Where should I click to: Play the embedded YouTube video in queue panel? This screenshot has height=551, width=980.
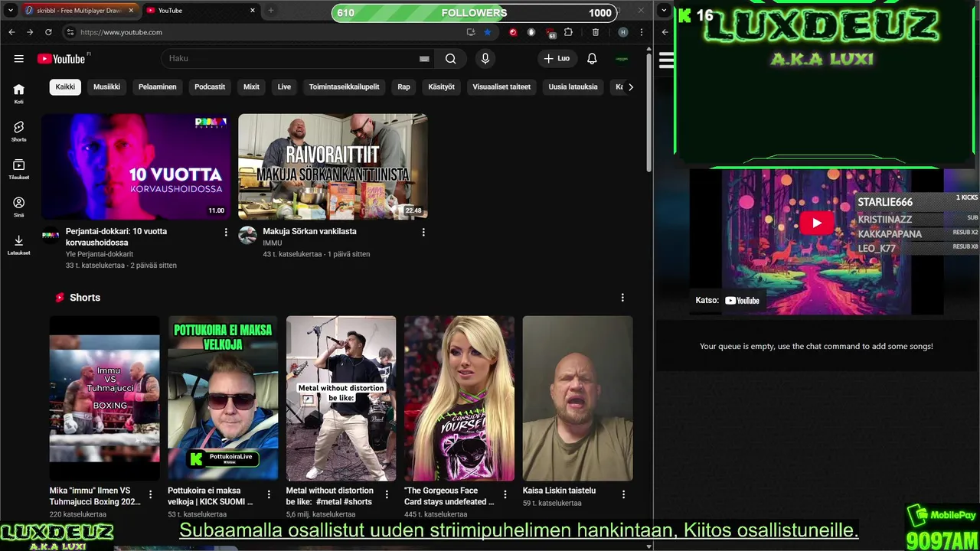(x=816, y=223)
